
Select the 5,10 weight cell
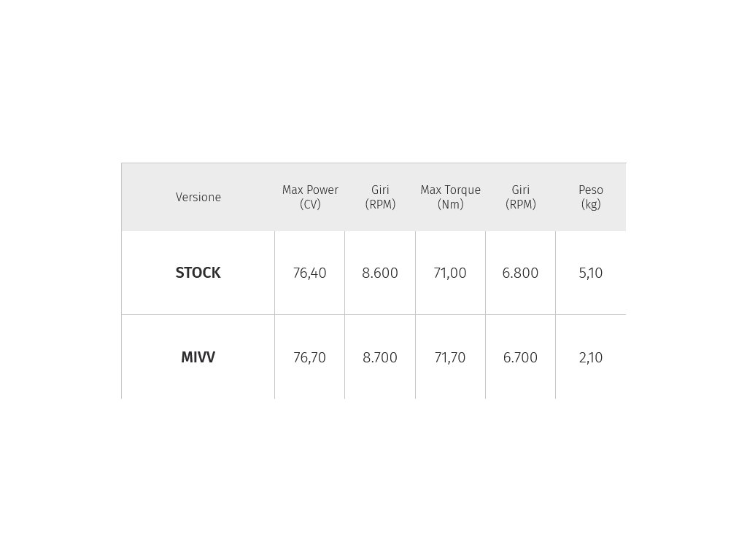pos(591,273)
